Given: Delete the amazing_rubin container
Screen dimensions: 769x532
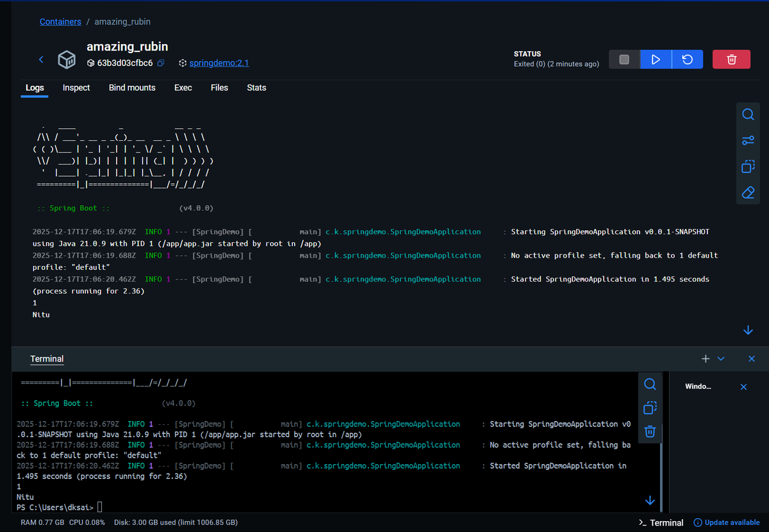Looking at the screenshot, I should (x=731, y=59).
